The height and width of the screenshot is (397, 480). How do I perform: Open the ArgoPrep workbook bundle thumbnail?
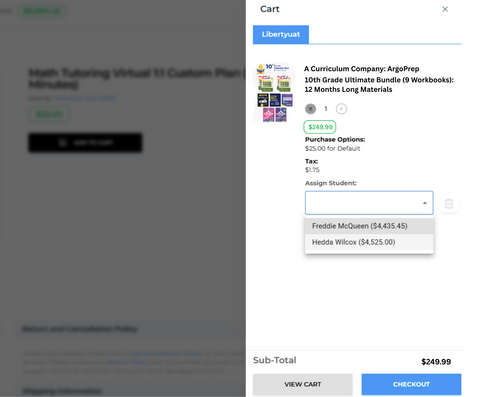(275, 92)
